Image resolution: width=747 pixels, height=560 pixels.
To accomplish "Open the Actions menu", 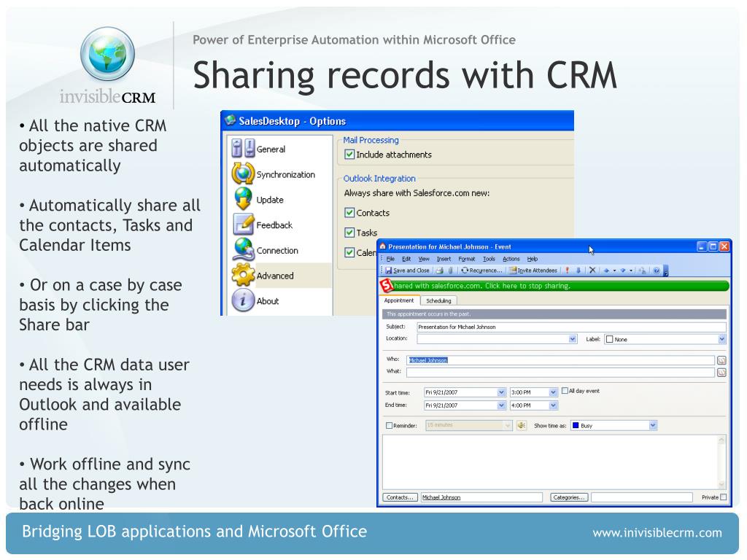I will (x=511, y=259).
